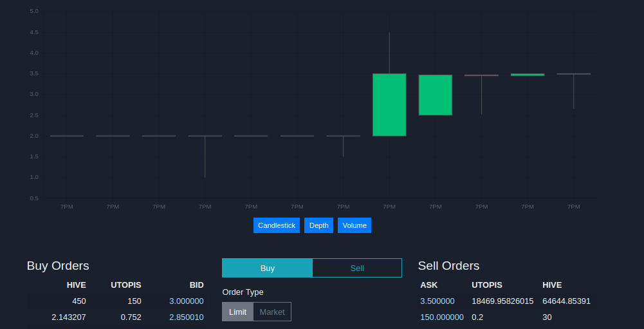Switch to the Sell tab
Image resolution: width=644 pixels, height=329 pixels.
tap(357, 268)
